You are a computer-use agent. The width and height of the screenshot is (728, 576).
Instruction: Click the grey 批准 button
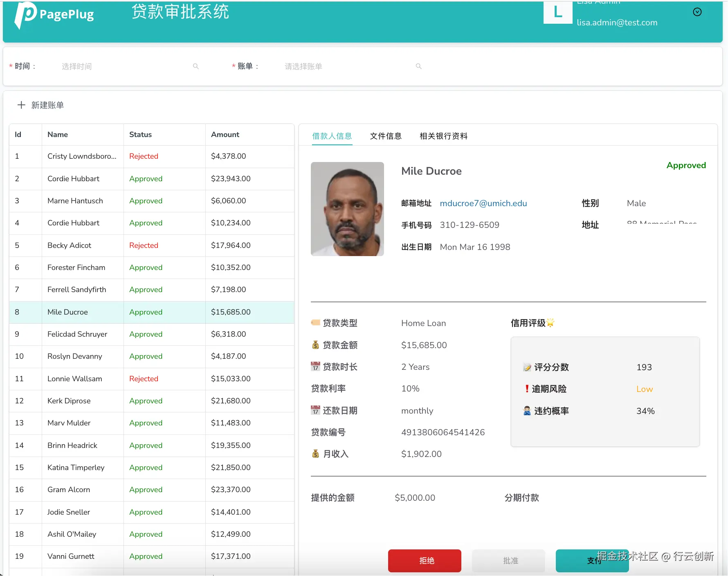[x=508, y=560]
